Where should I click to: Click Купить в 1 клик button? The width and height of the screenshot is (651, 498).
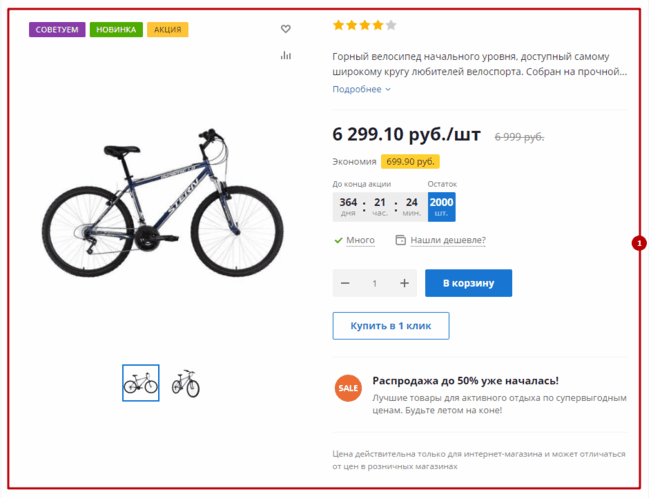[x=390, y=326]
